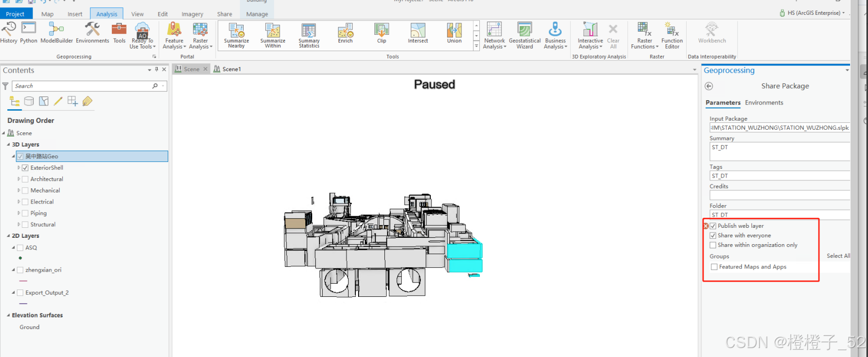Open Network Analysis menu

495,35
